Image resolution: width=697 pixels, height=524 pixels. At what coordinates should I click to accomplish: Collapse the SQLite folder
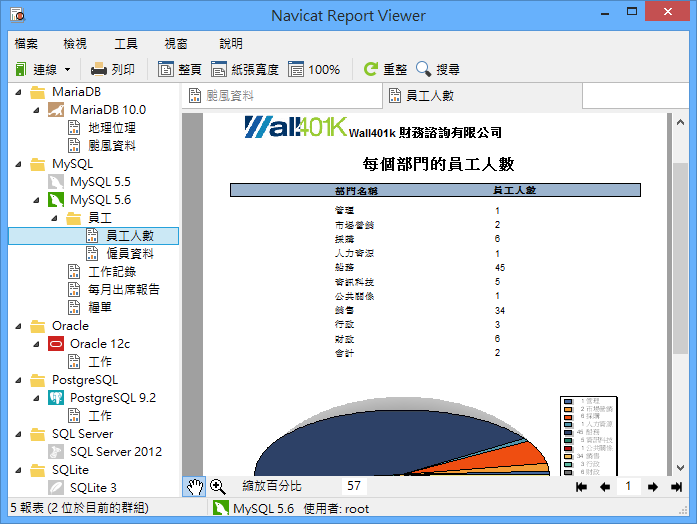18,470
